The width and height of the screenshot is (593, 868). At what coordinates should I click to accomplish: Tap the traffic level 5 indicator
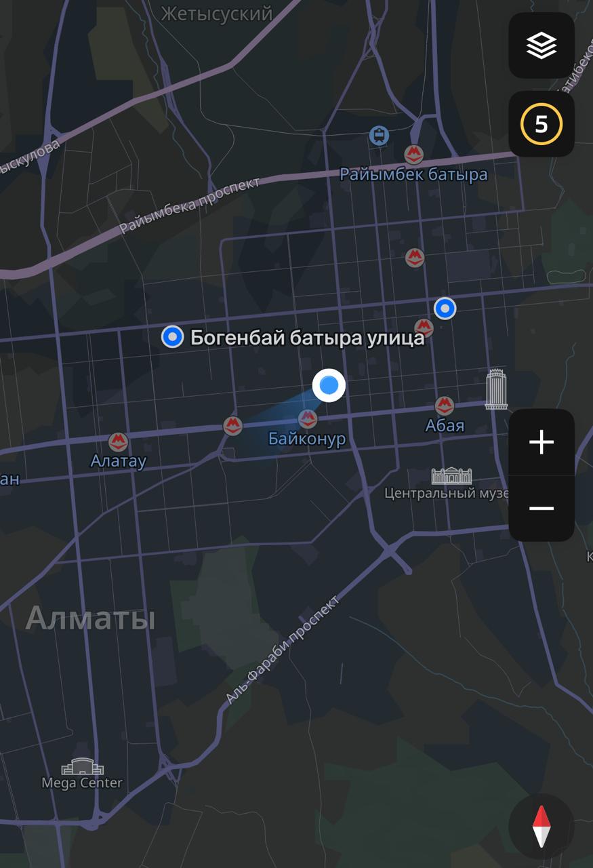tap(541, 124)
